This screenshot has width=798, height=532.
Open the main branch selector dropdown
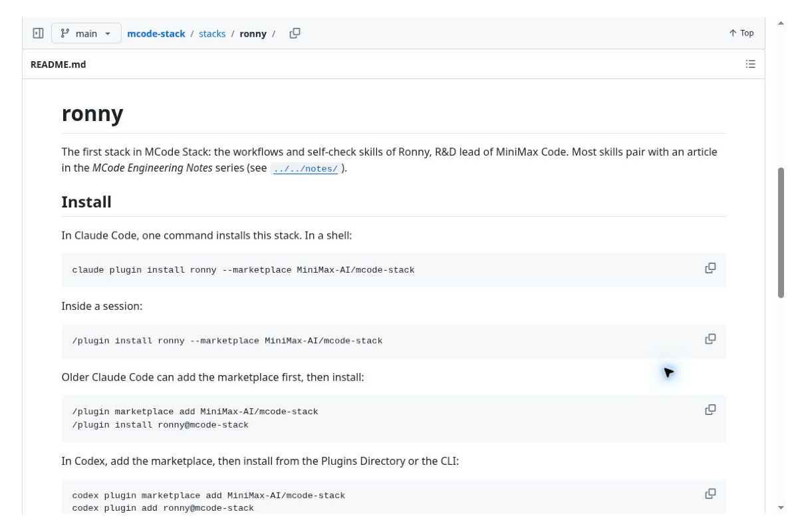click(86, 33)
